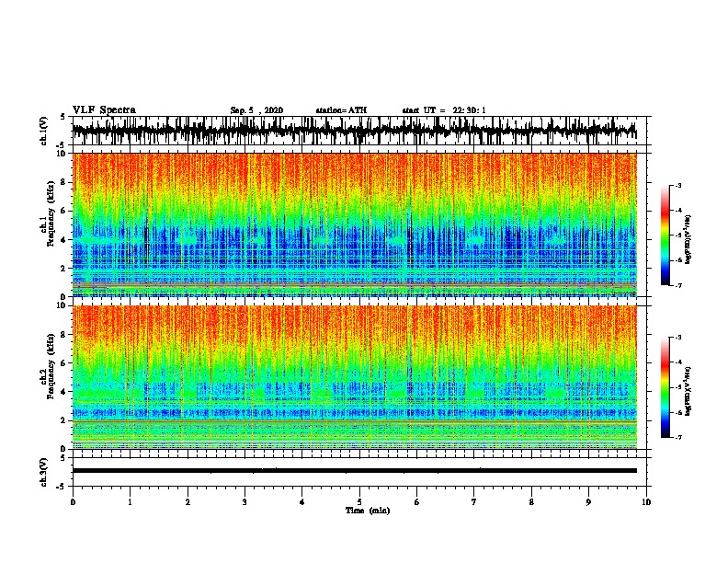
Task: Click the "2" kHz tick on ch.2 spectrogram
Action: point(64,420)
